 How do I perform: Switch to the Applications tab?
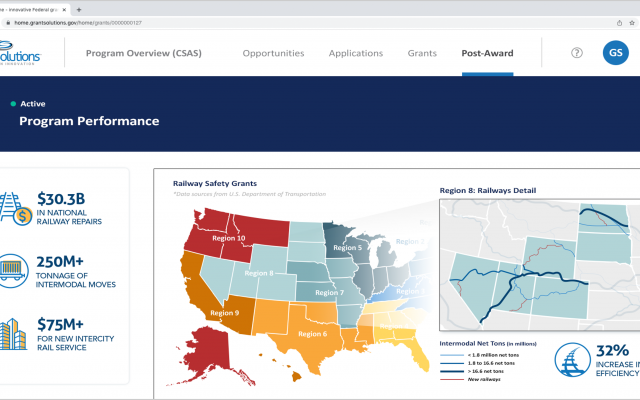click(x=356, y=53)
